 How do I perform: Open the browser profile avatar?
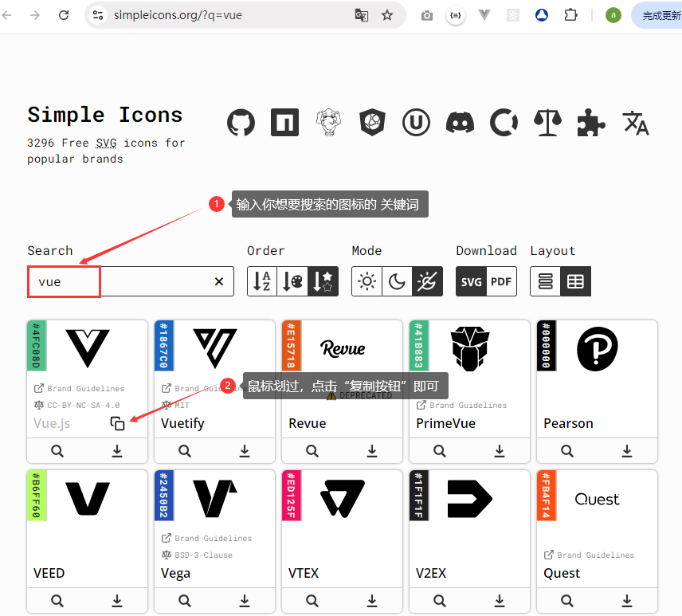pyautogui.click(x=613, y=15)
